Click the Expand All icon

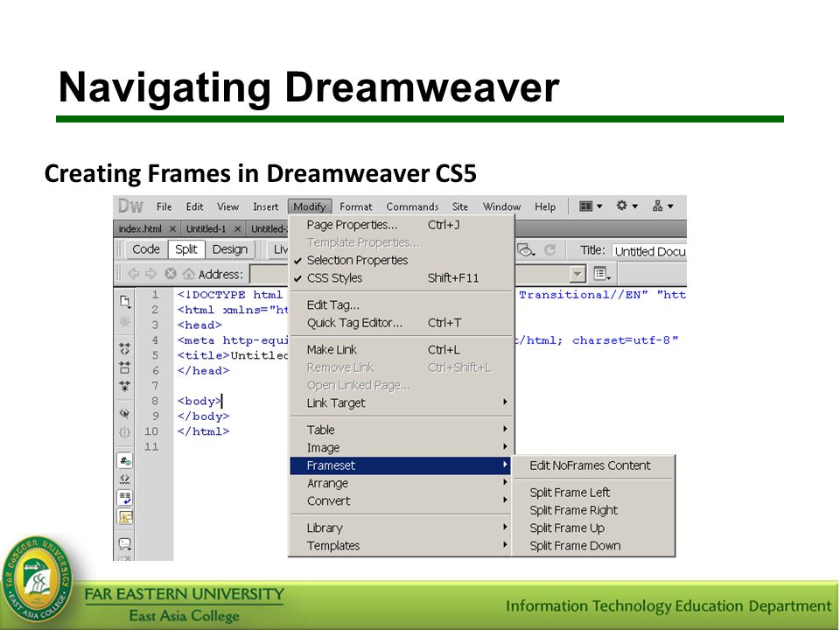(125, 386)
